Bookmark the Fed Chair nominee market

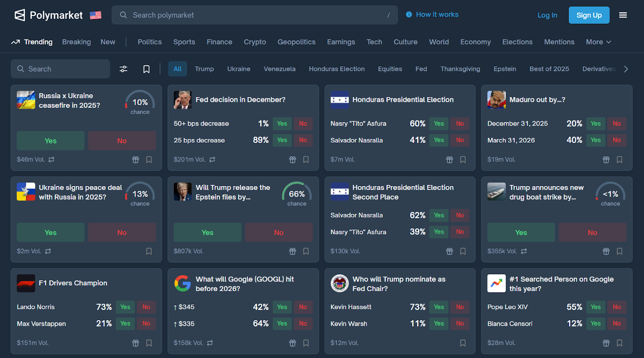pyautogui.click(x=463, y=343)
